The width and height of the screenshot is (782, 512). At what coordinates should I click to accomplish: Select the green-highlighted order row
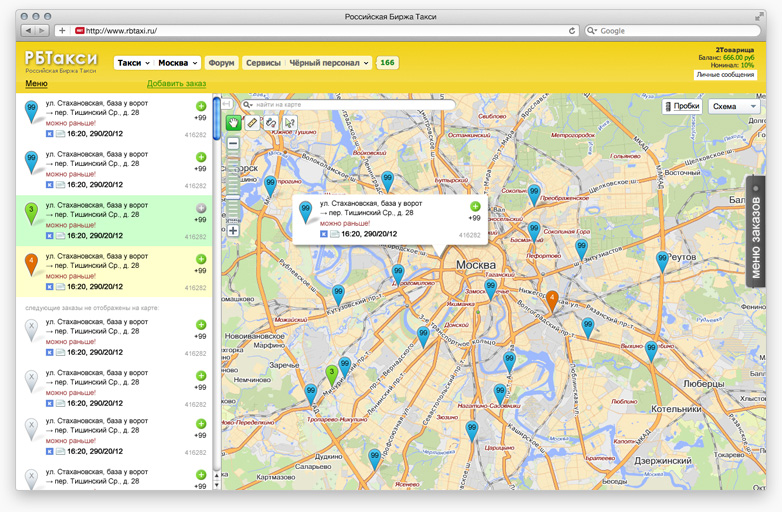point(114,220)
